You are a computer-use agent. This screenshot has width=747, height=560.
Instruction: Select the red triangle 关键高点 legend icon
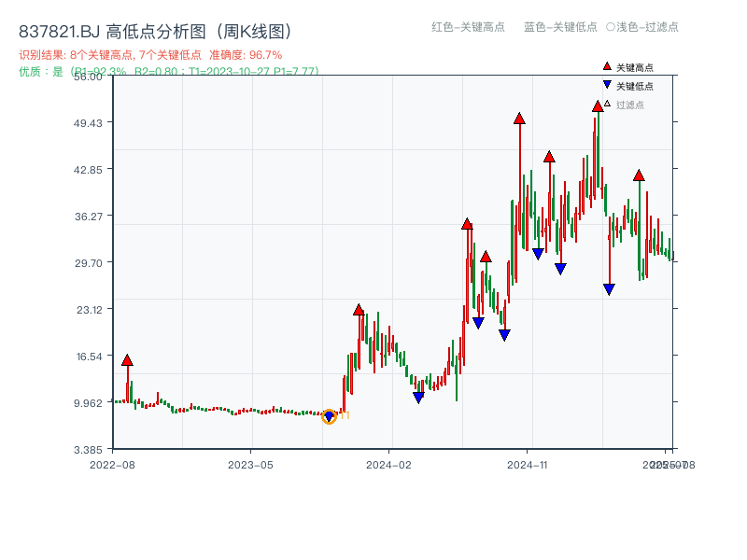pos(606,67)
